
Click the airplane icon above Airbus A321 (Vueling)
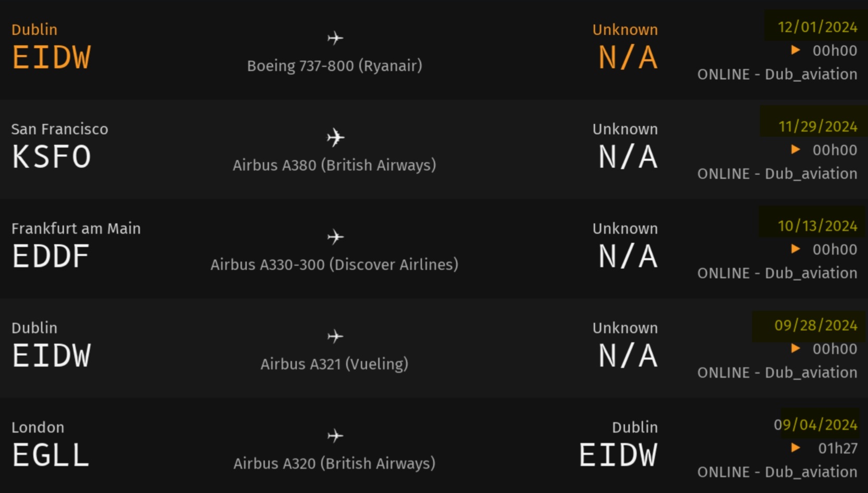coord(335,336)
